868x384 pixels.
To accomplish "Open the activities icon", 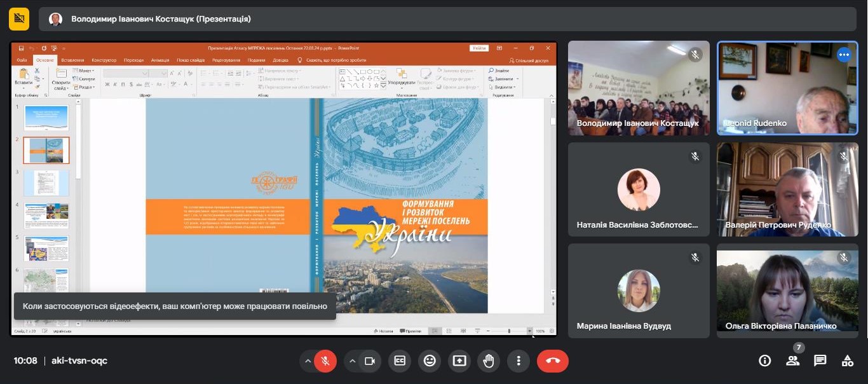I will coord(848,361).
